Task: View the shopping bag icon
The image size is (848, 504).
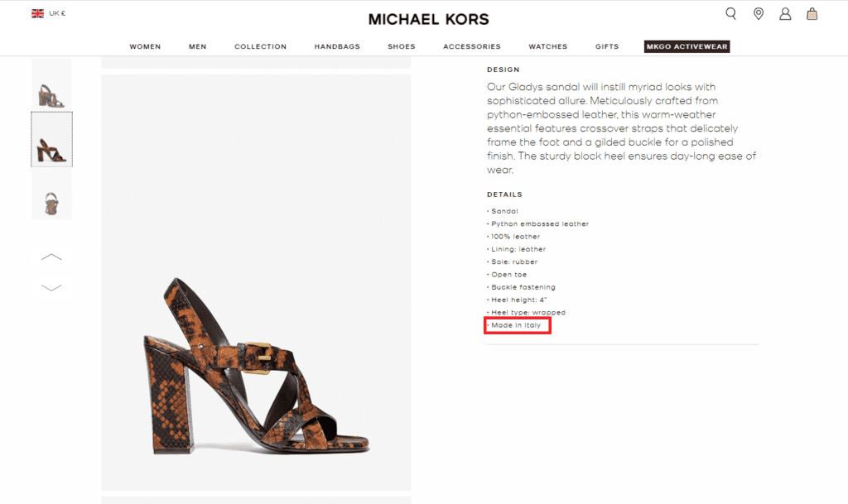Action: (x=812, y=13)
